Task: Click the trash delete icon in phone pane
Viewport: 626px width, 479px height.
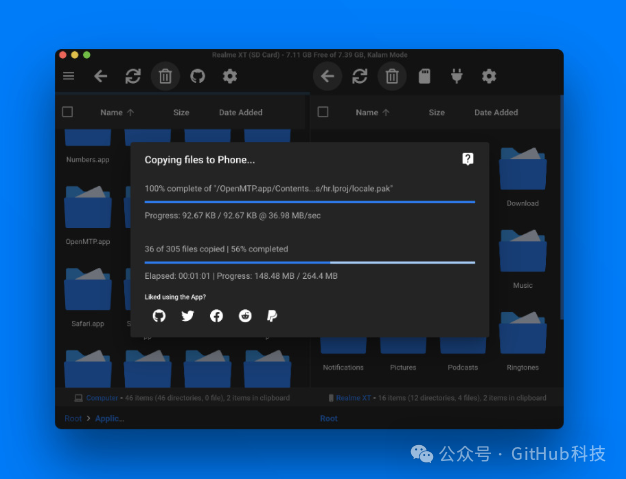Action: [x=392, y=76]
